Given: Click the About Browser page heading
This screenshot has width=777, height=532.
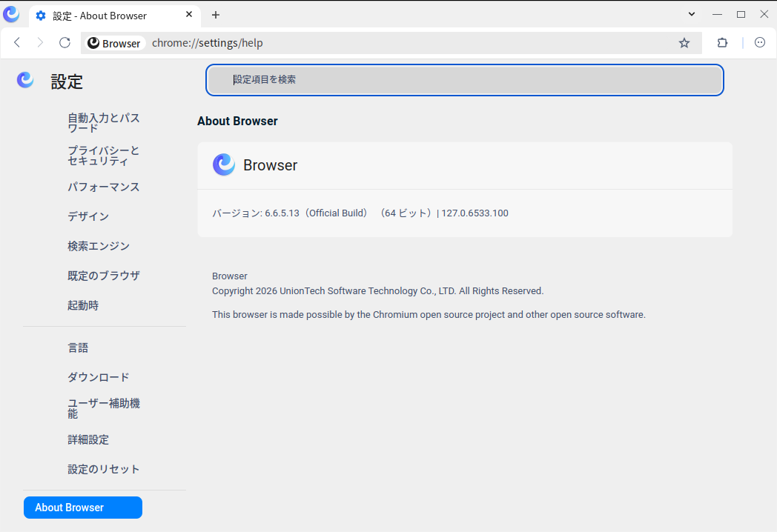Looking at the screenshot, I should [x=237, y=122].
